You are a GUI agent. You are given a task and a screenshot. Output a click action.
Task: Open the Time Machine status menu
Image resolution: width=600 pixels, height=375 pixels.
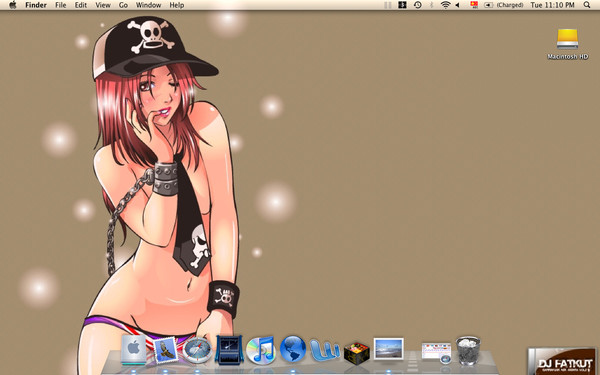point(417,5)
